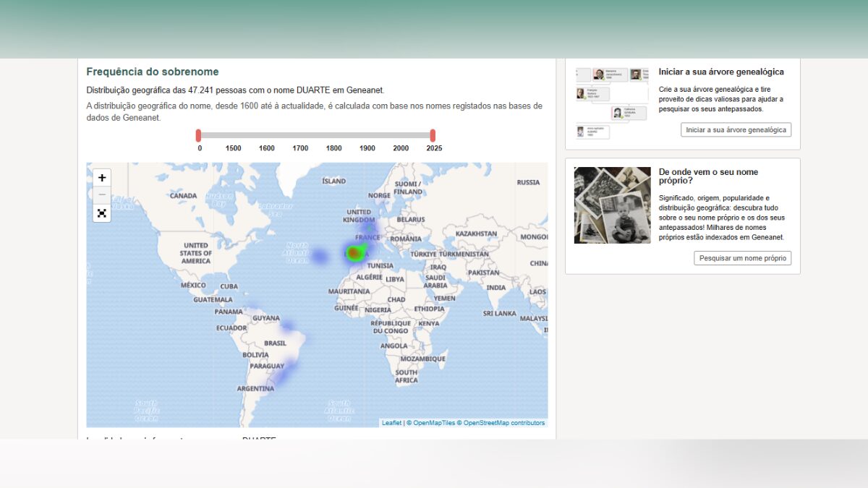Click the United States of America map label
The height and width of the screenshot is (488, 868).
(195, 253)
